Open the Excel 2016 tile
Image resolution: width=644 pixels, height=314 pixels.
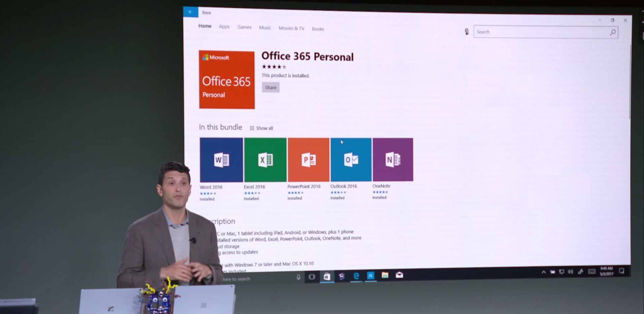coord(265,160)
